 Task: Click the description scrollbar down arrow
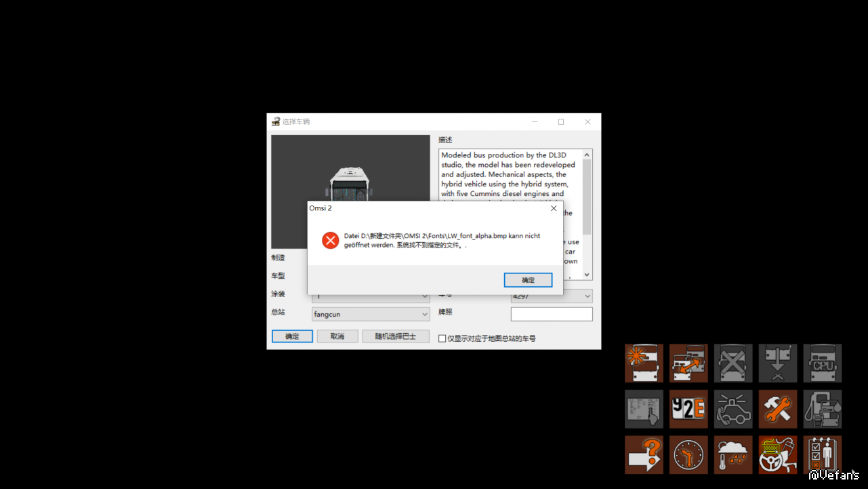[x=587, y=275]
